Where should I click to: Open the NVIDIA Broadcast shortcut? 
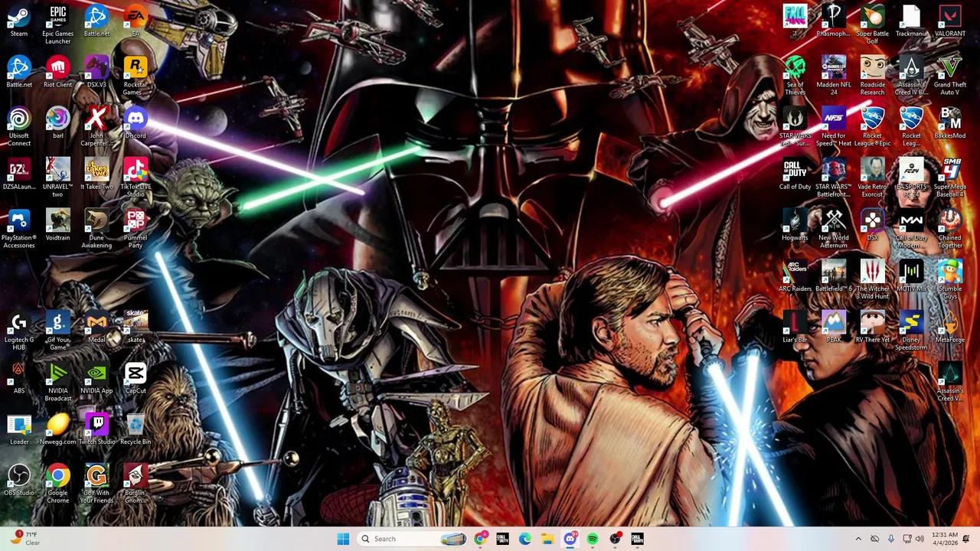[57, 382]
